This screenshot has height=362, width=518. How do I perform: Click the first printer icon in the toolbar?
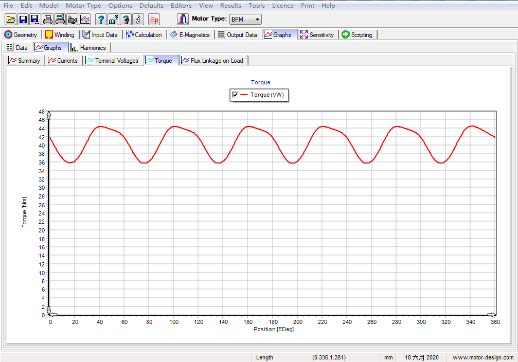coord(48,19)
